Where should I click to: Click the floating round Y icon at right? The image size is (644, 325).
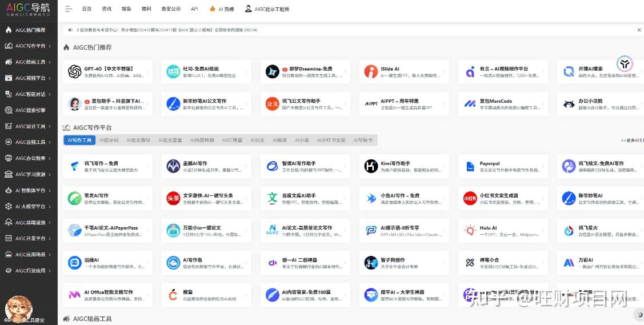pos(624,63)
